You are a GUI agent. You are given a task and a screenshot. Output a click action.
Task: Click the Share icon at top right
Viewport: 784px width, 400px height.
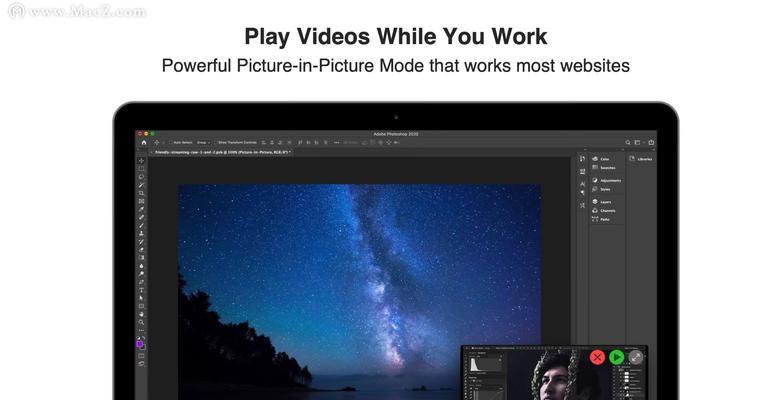(651, 142)
